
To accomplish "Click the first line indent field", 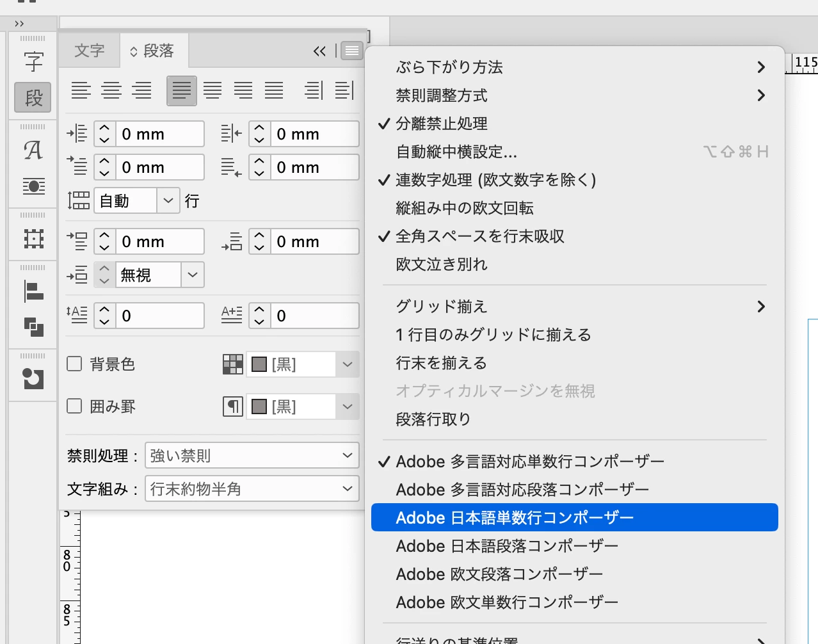I will 160,167.
